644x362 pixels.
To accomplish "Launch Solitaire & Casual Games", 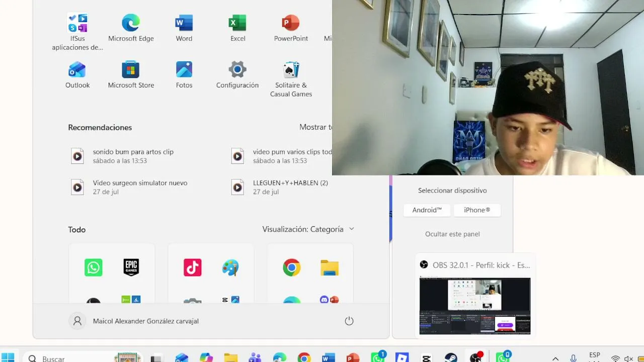I will (x=291, y=79).
